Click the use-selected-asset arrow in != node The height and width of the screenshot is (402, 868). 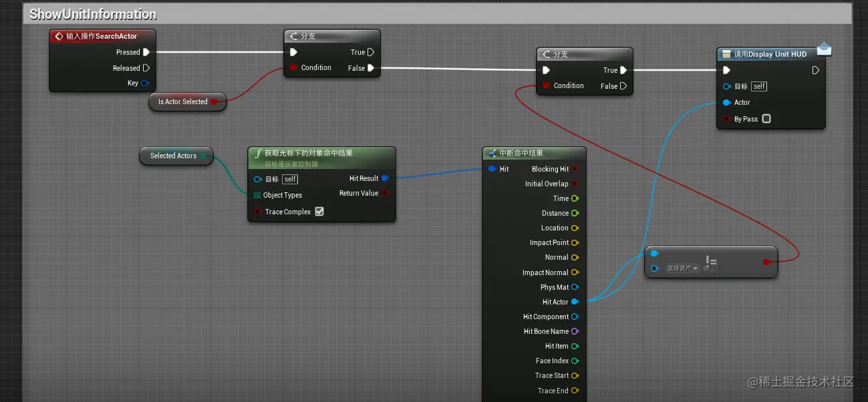[x=706, y=268]
